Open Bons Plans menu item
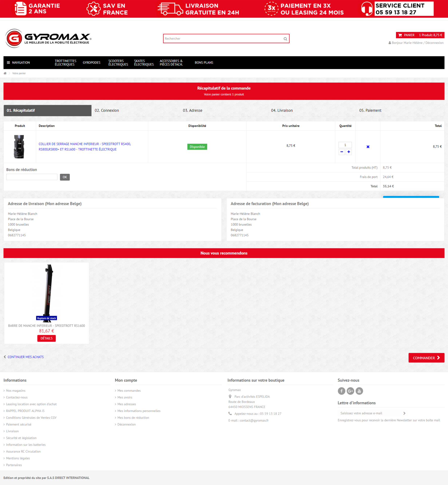 204,63
